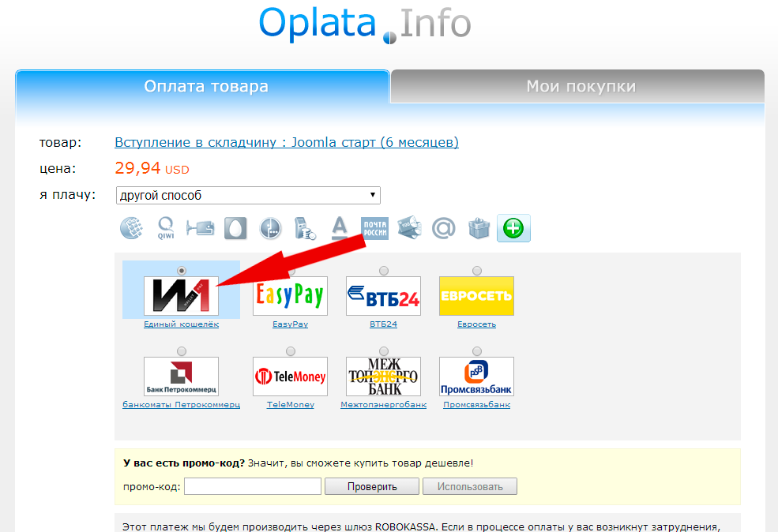Viewport: 778px width, 532px height.
Task: Select the white egg MTS icon
Action: click(x=235, y=229)
